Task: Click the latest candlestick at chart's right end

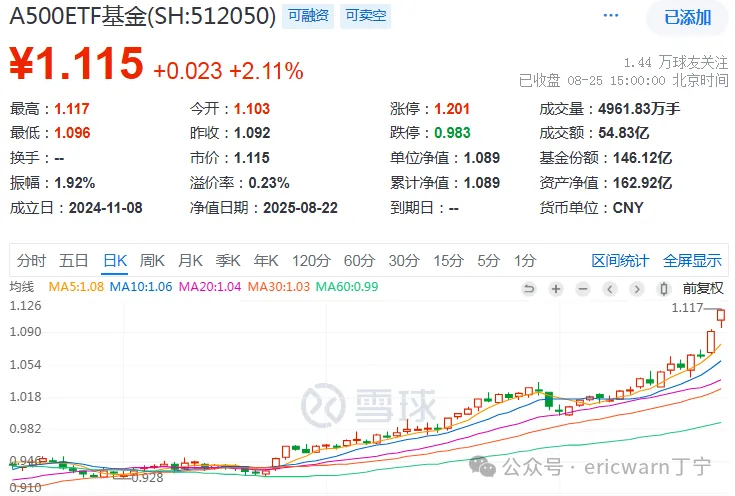Action: pyautogui.click(x=721, y=317)
